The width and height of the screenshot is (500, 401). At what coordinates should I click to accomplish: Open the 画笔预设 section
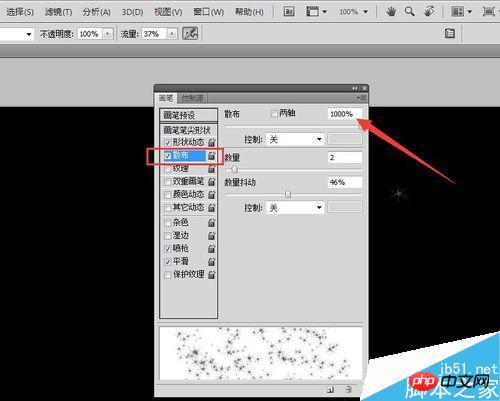click(x=189, y=115)
